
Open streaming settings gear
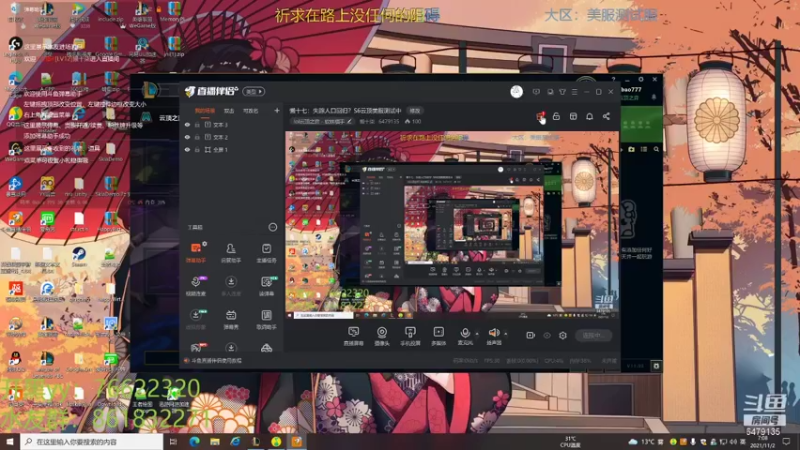coord(563,335)
